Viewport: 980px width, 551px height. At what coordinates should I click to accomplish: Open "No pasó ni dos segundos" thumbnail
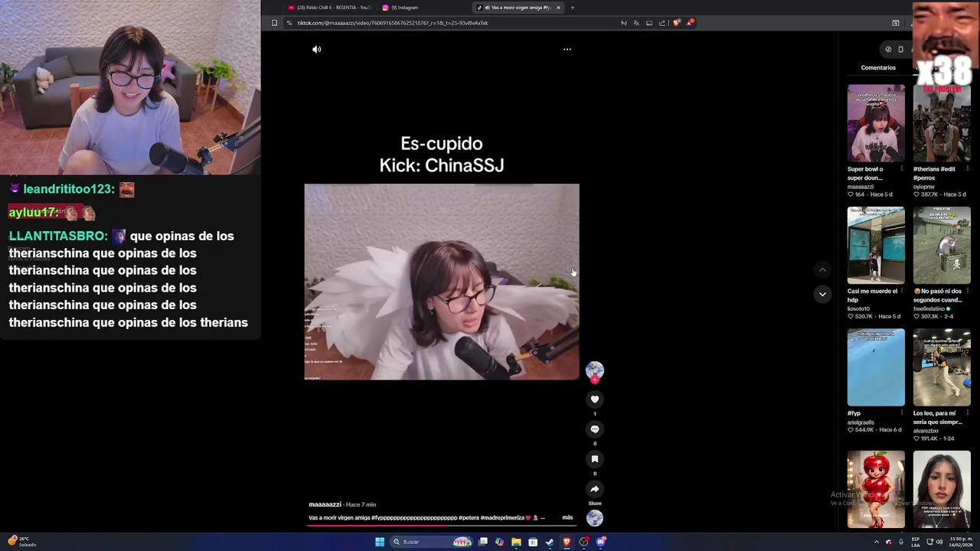pos(942,245)
